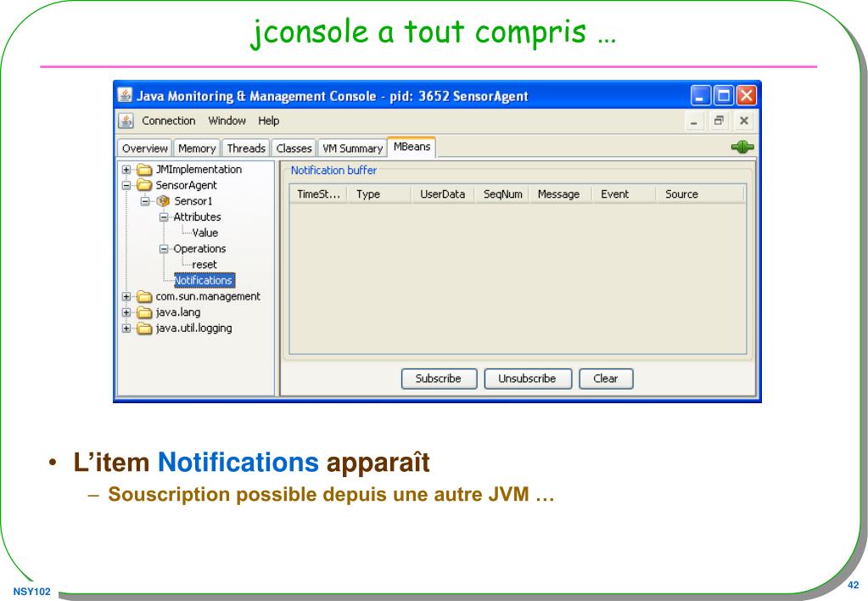Image resolution: width=868 pixels, height=601 pixels.
Task: Click the TimeSt... column header
Action: pyautogui.click(x=318, y=194)
